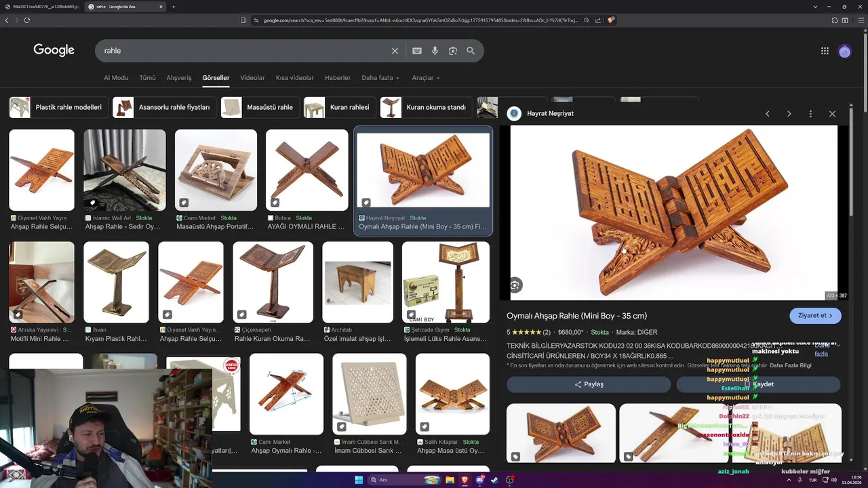This screenshot has width=868, height=488.
Task: Click the Ziyaret et button
Action: click(x=815, y=316)
